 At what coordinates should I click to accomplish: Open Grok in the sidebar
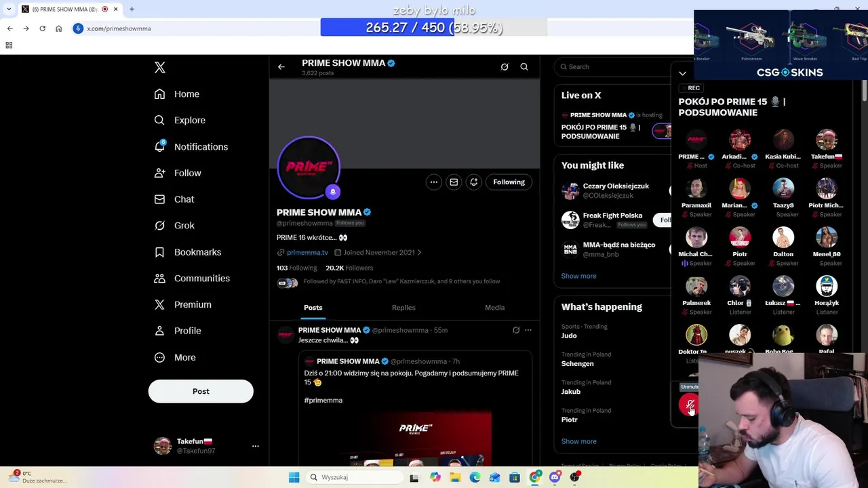click(174, 225)
